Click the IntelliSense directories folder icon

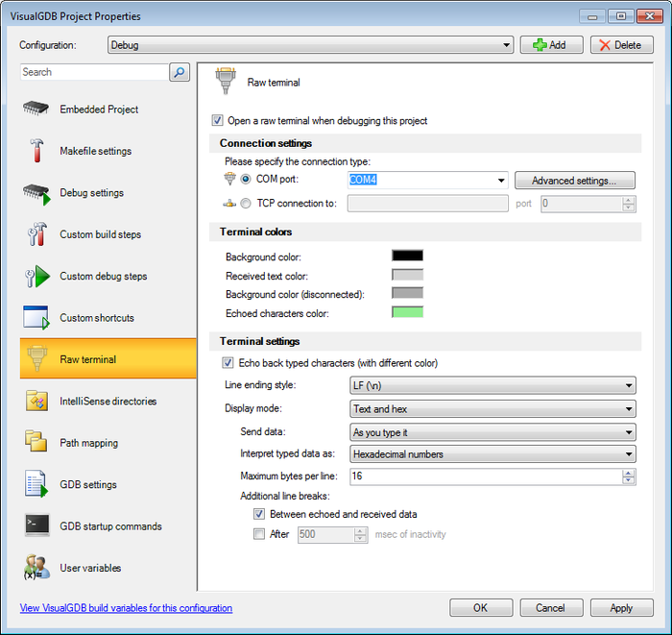pyautogui.click(x=36, y=401)
